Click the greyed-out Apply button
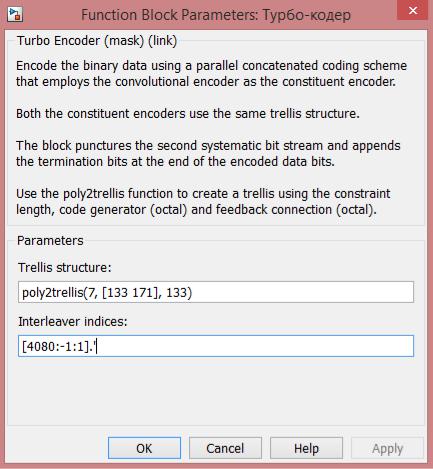433x469 pixels. [387, 448]
